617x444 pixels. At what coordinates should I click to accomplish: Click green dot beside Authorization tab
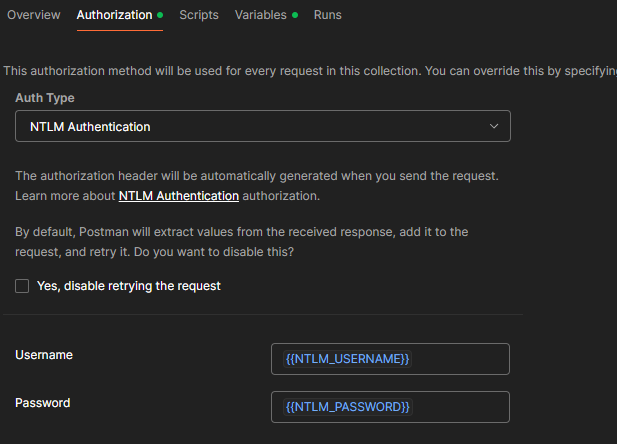tap(160, 16)
